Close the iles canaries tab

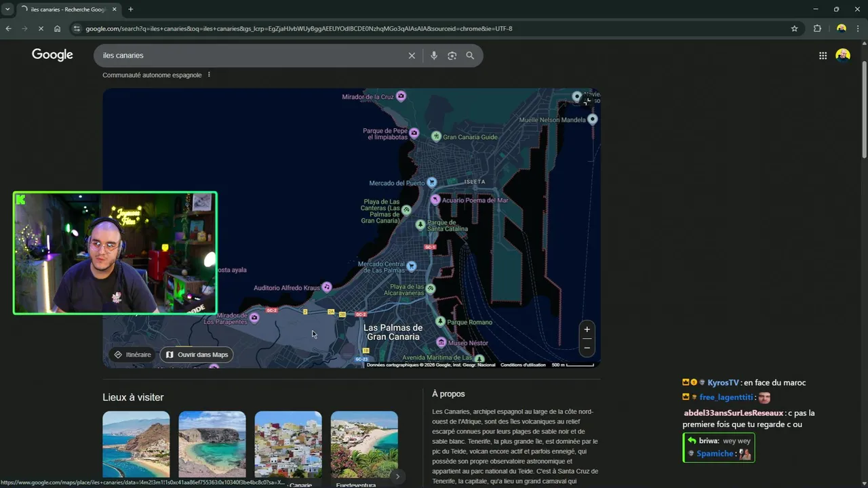pyautogui.click(x=114, y=9)
